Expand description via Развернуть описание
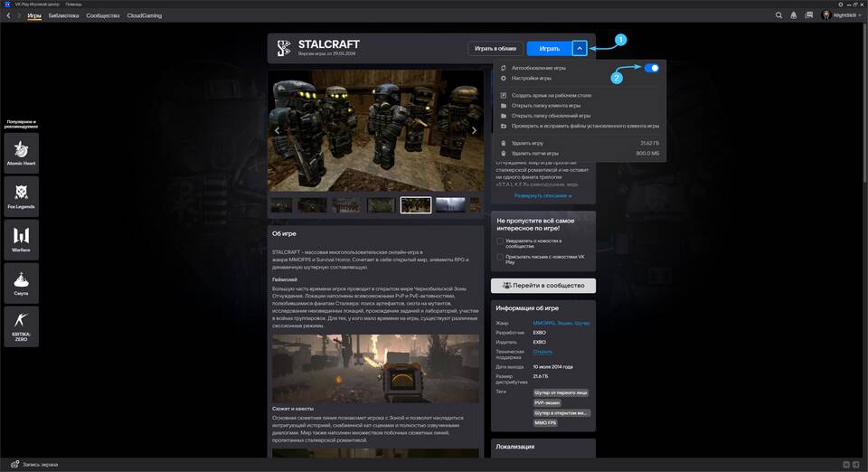Image resolution: width=868 pixels, height=472 pixels. tap(542, 195)
